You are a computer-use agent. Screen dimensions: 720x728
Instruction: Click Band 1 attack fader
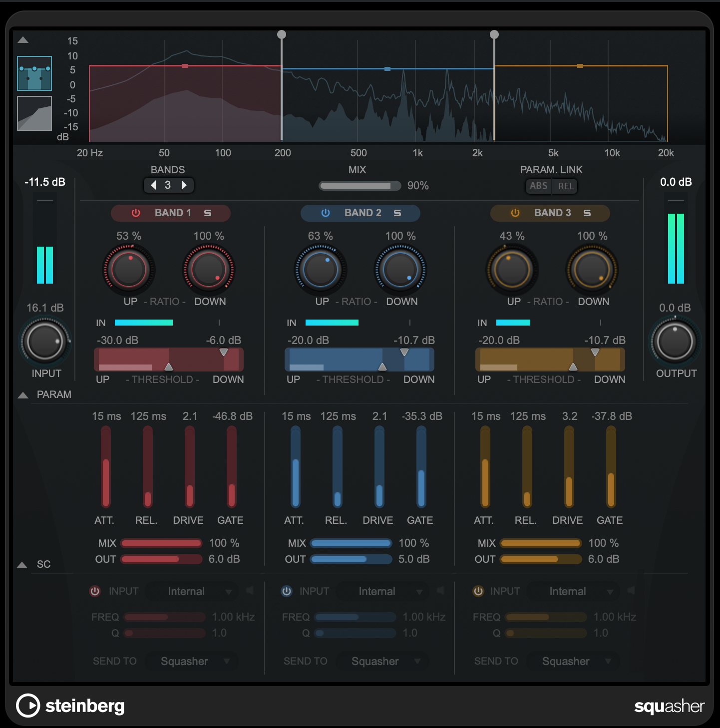click(x=106, y=467)
